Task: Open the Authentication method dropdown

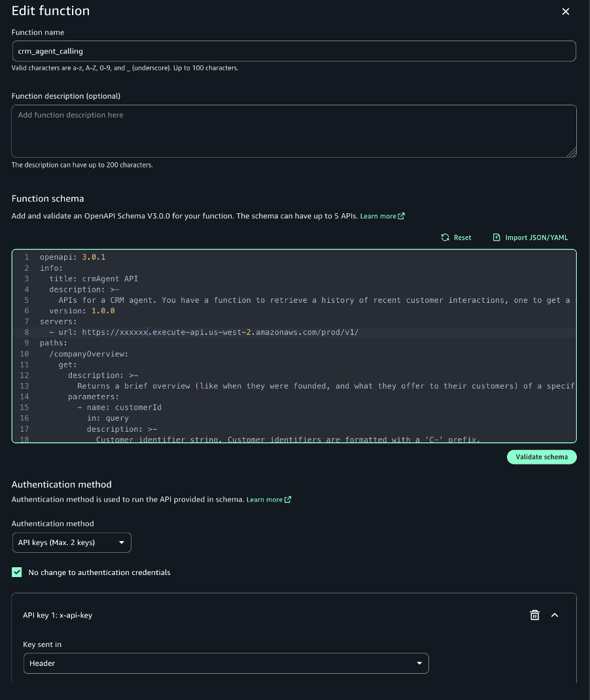Action: coord(72,542)
